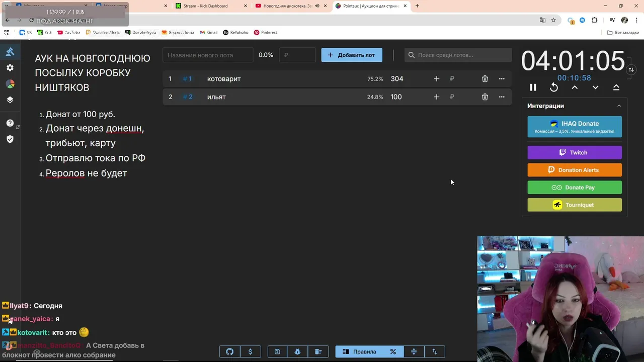Delete the котоварит lot
Screen dimensions: 644x362
click(485, 79)
